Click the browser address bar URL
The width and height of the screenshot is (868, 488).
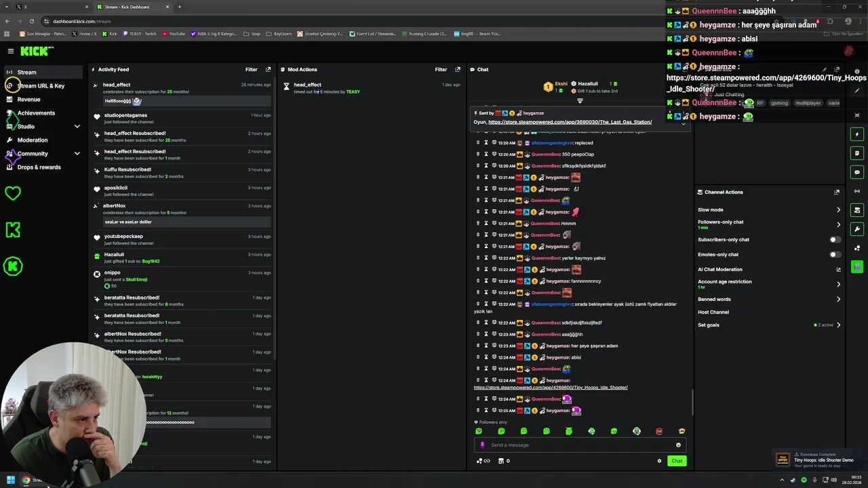[81, 21]
